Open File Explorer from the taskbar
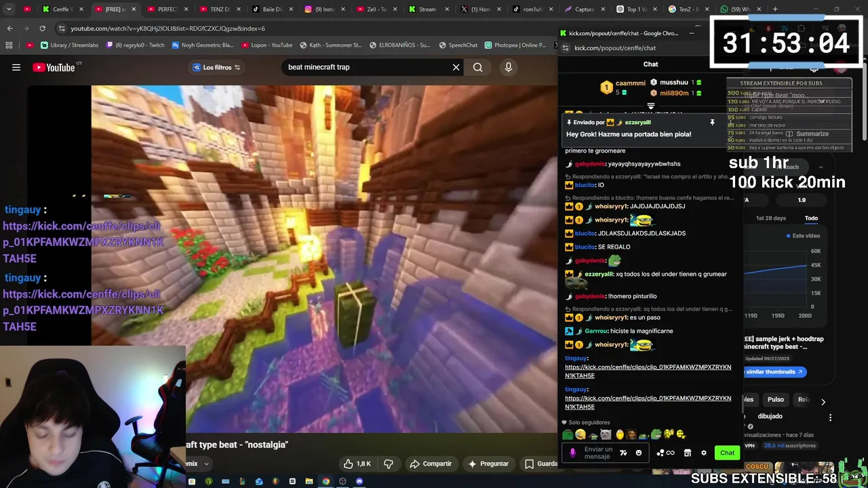Image resolution: width=868 pixels, height=488 pixels. (309, 481)
